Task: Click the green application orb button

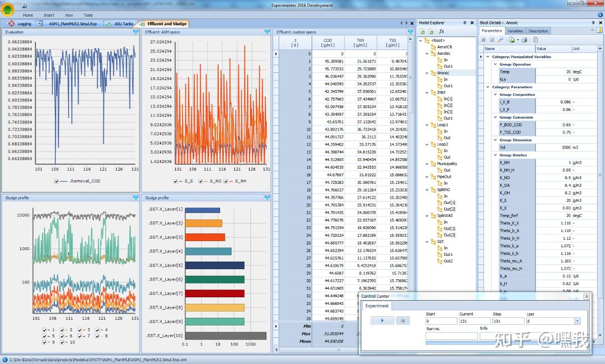Action: (8, 8)
